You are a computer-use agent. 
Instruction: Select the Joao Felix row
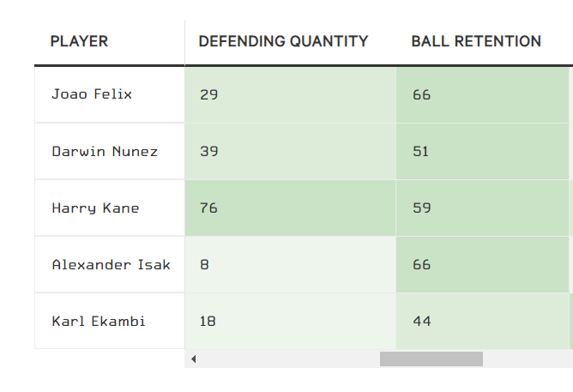pos(92,94)
